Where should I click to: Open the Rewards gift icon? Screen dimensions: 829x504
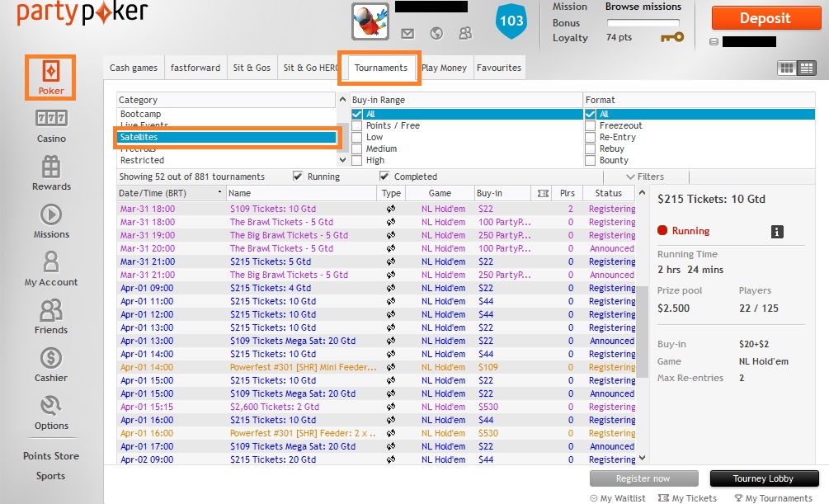51,167
